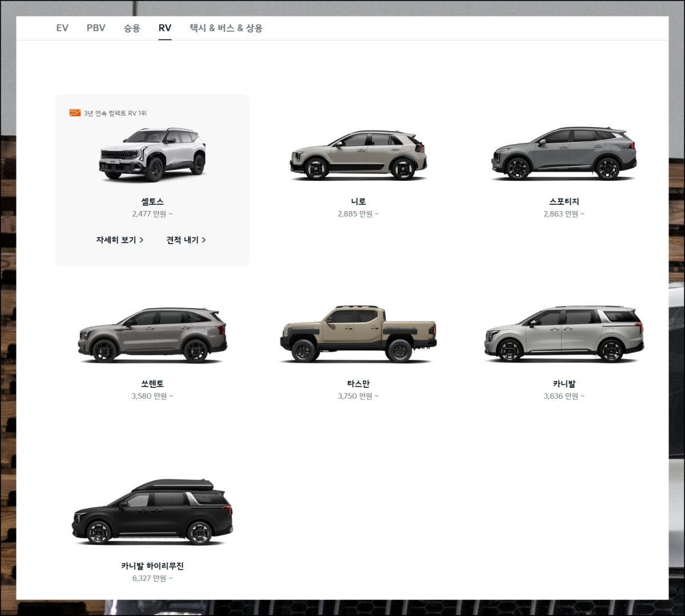
Task: Click the 3,580 만원 price text
Action: [x=152, y=396]
